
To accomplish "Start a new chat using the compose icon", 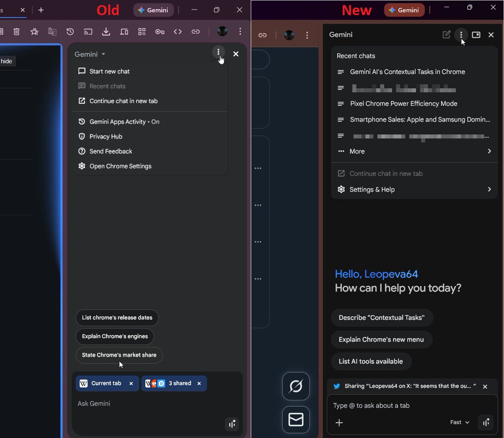I will coord(446,35).
